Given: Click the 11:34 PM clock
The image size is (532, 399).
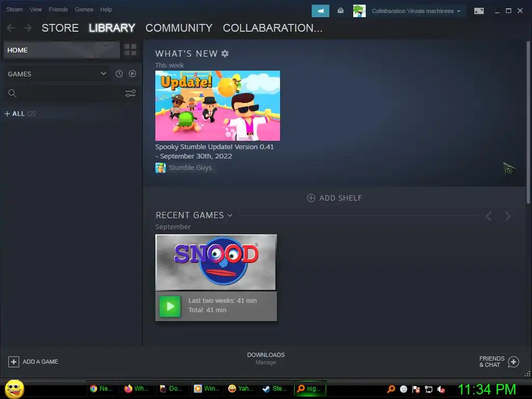Looking at the screenshot, I should coord(487,389).
